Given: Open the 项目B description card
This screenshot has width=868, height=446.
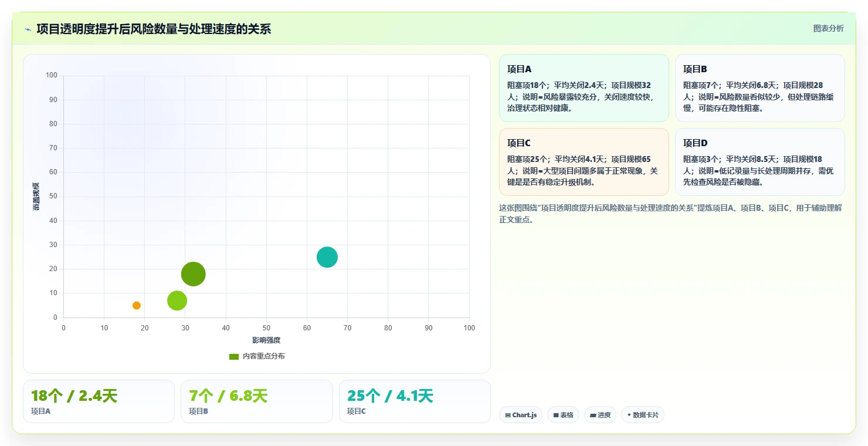Looking at the screenshot, I should [760, 88].
